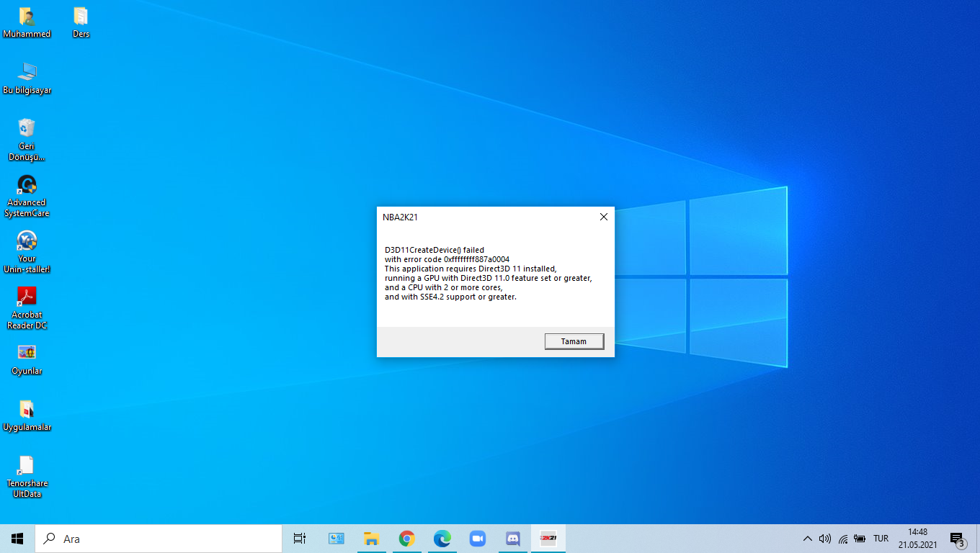Click the NBA2K21 dialog title text

[400, 217]
